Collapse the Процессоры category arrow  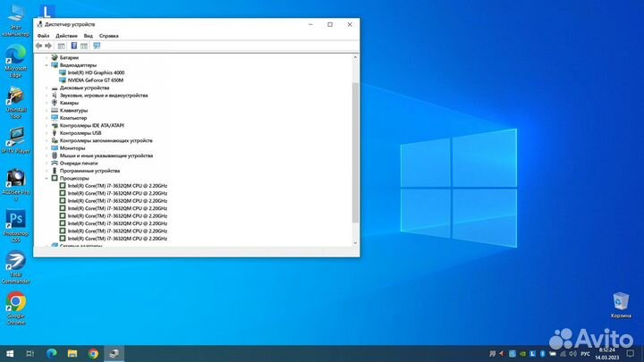47,178
